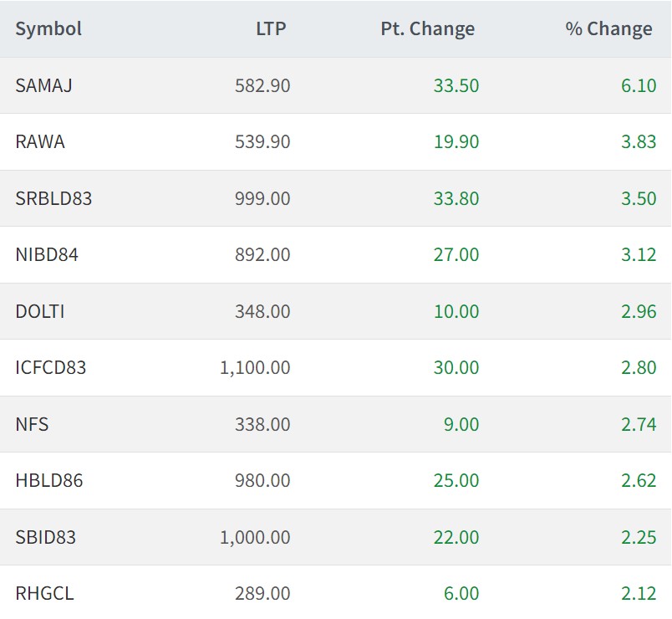This screenshot has height=619, width=672.
Task: Open the ICFCD83 symbol page
Action: (51, 368)
